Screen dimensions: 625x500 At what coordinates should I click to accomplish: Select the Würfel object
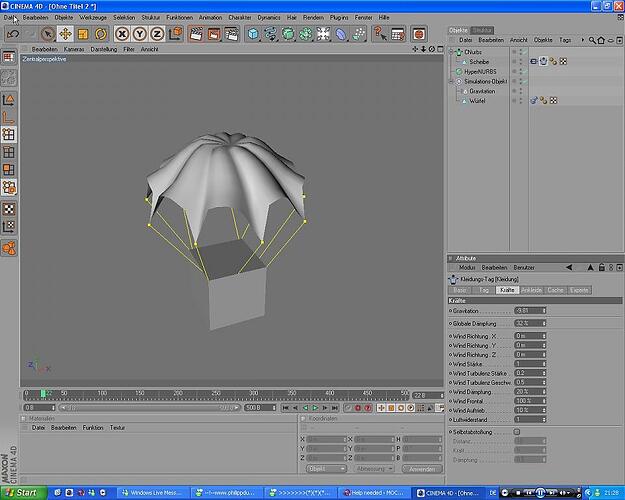477,101
